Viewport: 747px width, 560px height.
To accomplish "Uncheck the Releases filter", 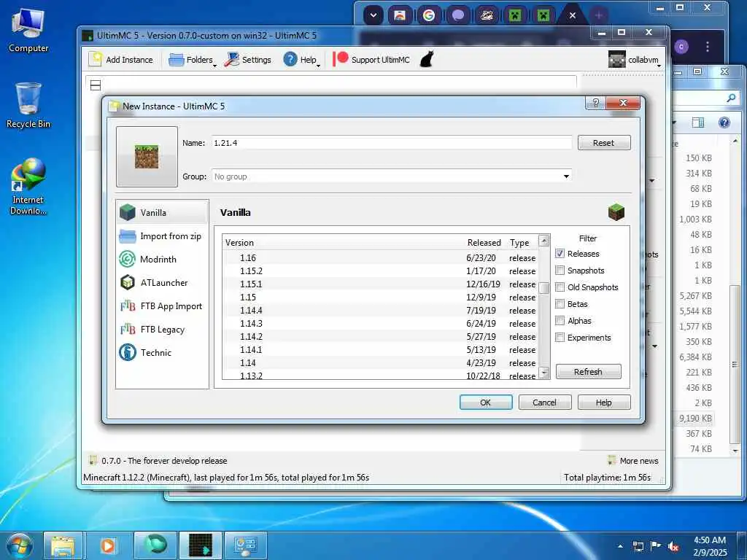I will 560,254.
